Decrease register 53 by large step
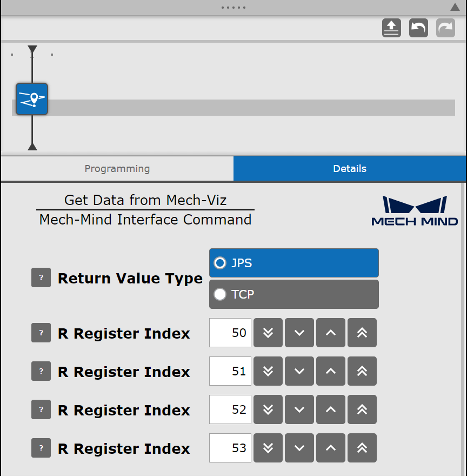 pos(268,448)
